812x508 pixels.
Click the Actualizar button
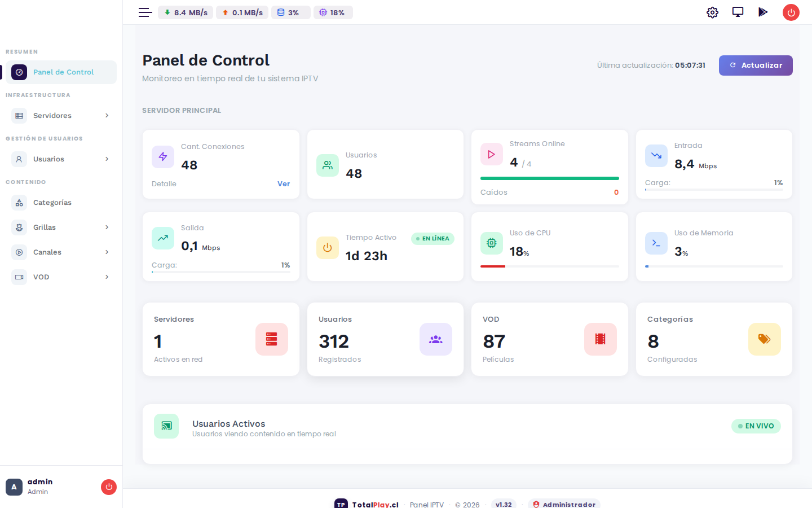tap(756, 65)
